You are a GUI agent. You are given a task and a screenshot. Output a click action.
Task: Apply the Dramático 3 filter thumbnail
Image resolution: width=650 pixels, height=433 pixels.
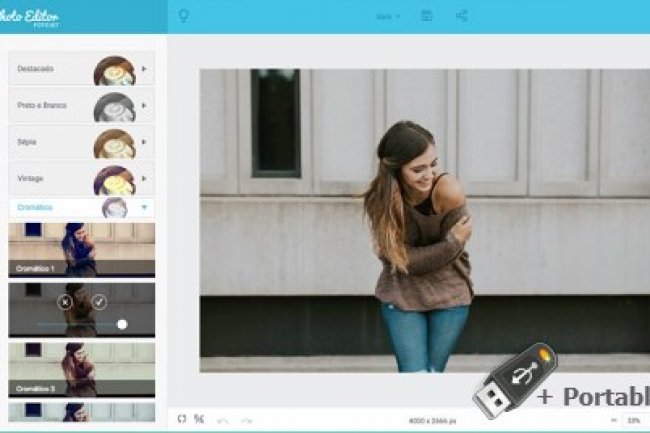tap(81, 367)
